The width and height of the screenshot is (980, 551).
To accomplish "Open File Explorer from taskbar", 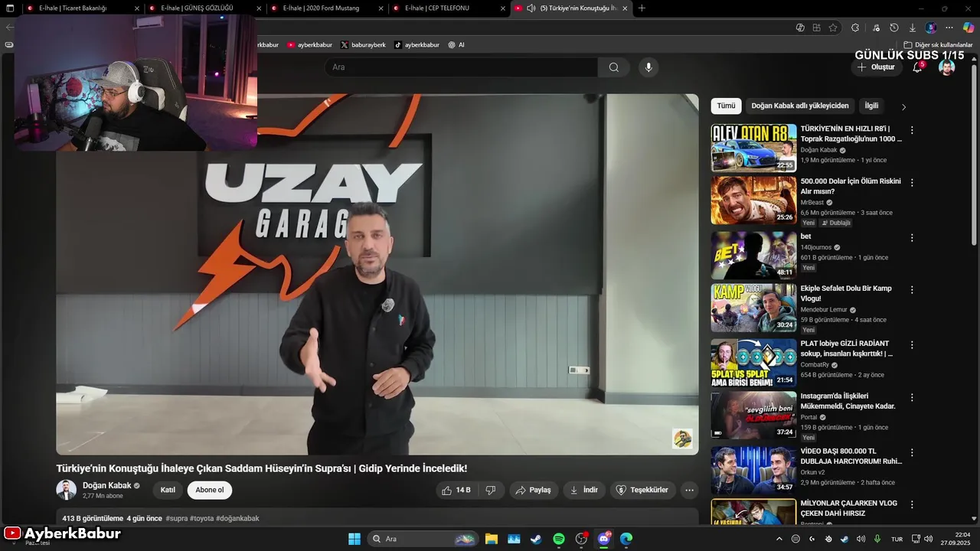I will pos(491,539).
